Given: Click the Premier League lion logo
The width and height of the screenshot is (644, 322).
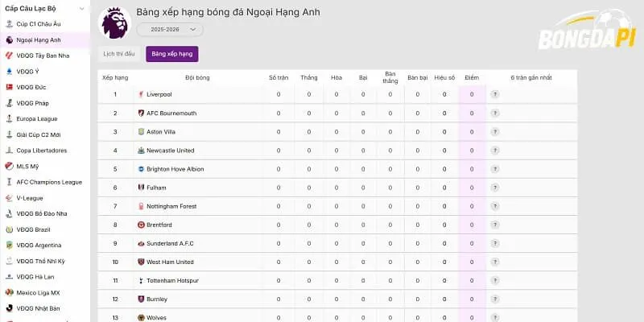Looking at the screenshot, I should tap(115, 23).
